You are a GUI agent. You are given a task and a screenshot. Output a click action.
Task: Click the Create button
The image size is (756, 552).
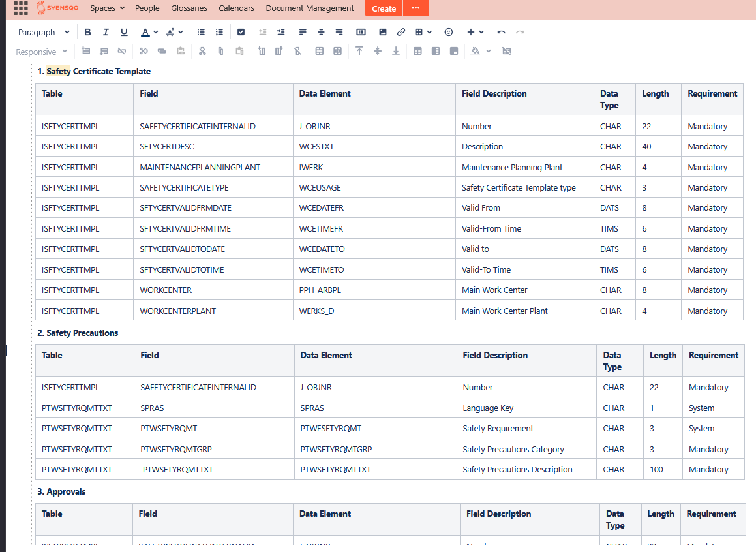(x=384, y=8)
